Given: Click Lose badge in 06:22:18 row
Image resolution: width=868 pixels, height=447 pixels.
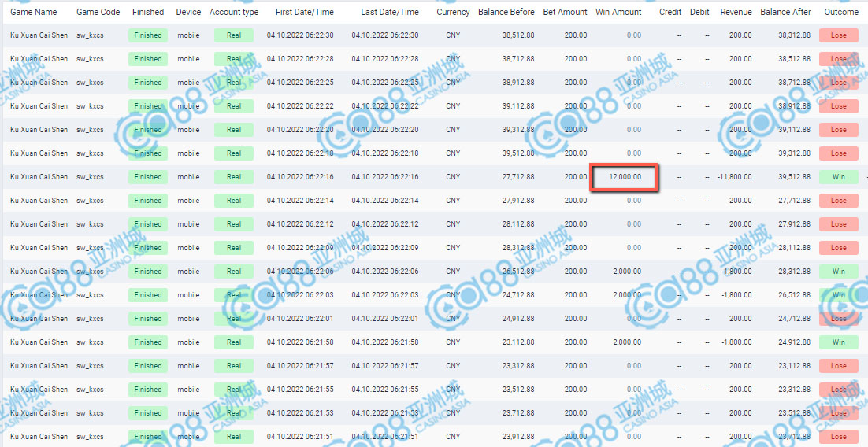Looking at the screenshot, I should click(x=839, y=153).
